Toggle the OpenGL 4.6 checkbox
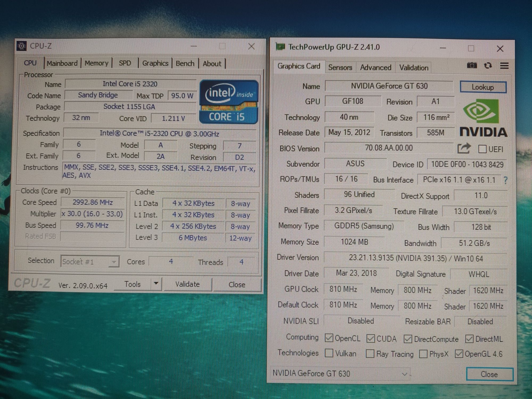 pyautogui.click(x=459, y=354)
